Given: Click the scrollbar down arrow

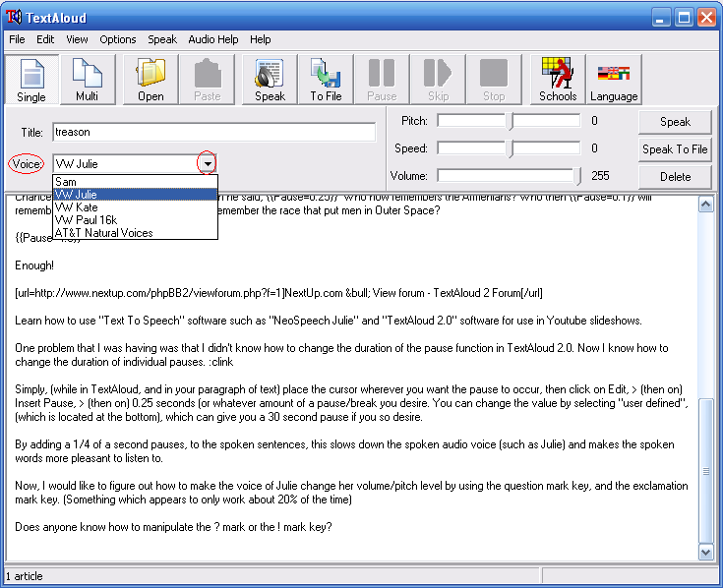Looking at the screenshot, I should pyautogui.click(x=706, y=552).
